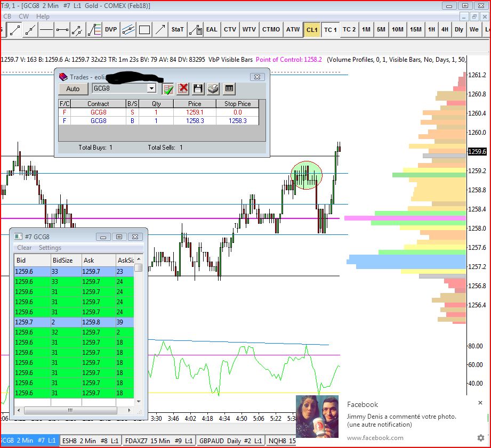Viewport: 491px width, 448px height.
Task: Select the Calculator line tool
Action: coord(196,30)
